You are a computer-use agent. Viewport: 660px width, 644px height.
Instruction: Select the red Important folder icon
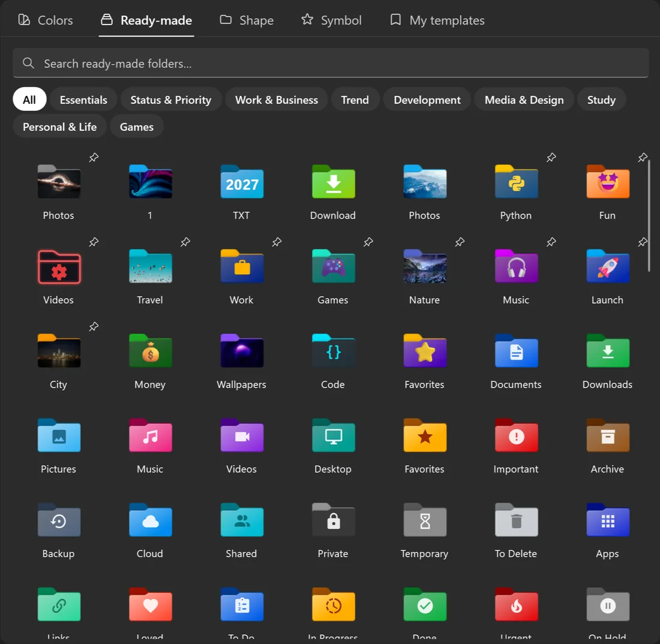516,436
